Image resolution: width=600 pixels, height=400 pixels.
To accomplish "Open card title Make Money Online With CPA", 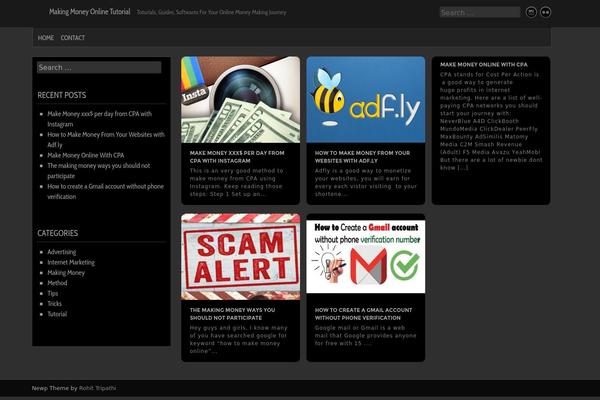I will (x=484, y=65).
